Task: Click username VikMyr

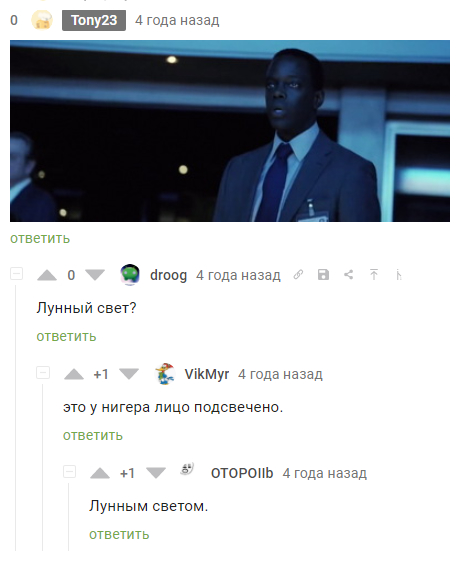Action: pyautogui.click(x=207, y=374)
